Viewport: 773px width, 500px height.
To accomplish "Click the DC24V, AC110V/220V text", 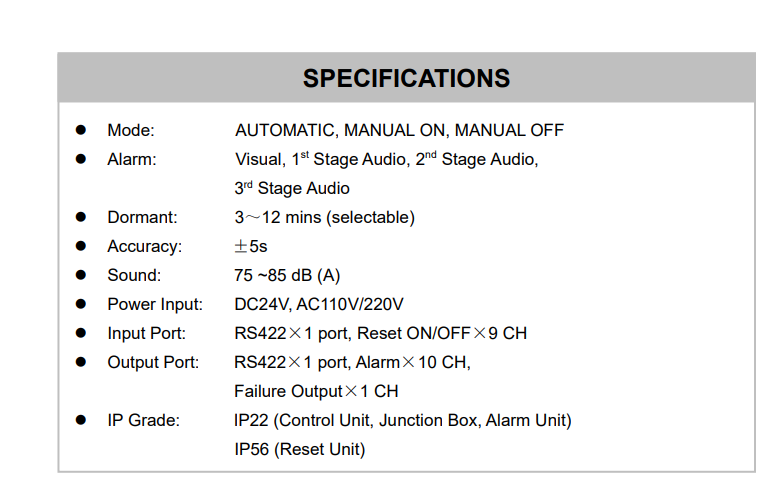I will click(x=319, y=304).
